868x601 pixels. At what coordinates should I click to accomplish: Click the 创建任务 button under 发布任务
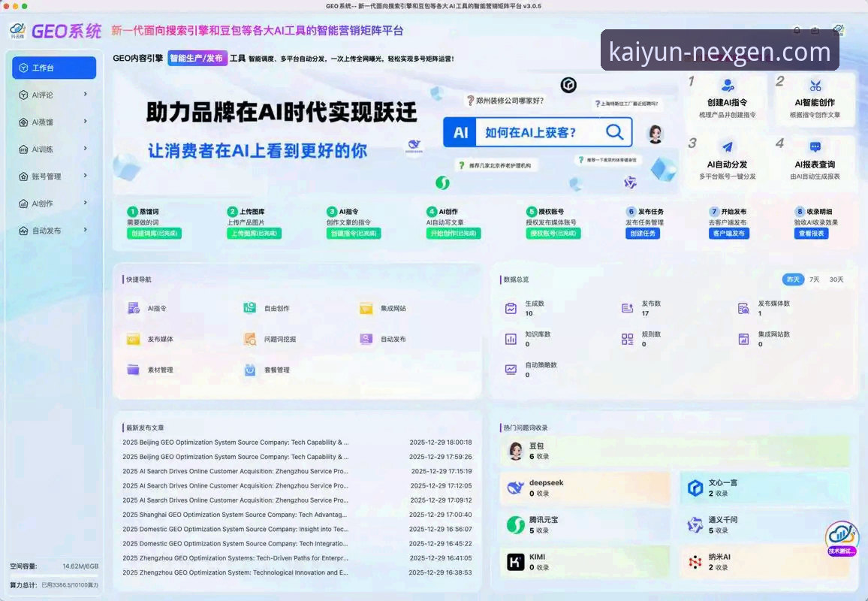click(642, 234)
